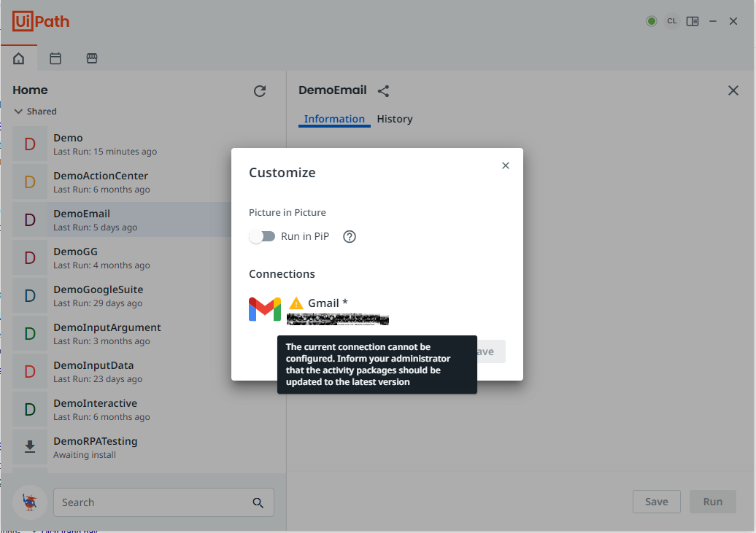This screenshot has width=756, height=533.
Task: Click the redacted Gmail account address
Action: (337, 319)
